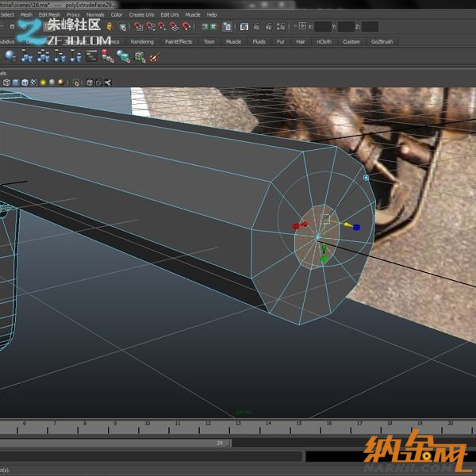
Task: Switch to the PaintEffects shelf tab
Action: 178,41
